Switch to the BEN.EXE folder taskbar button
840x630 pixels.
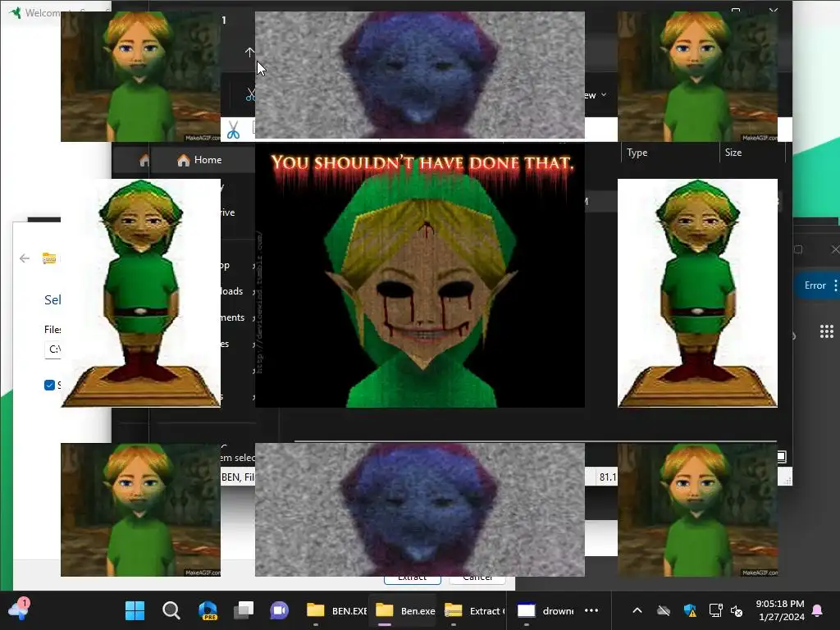336,610
